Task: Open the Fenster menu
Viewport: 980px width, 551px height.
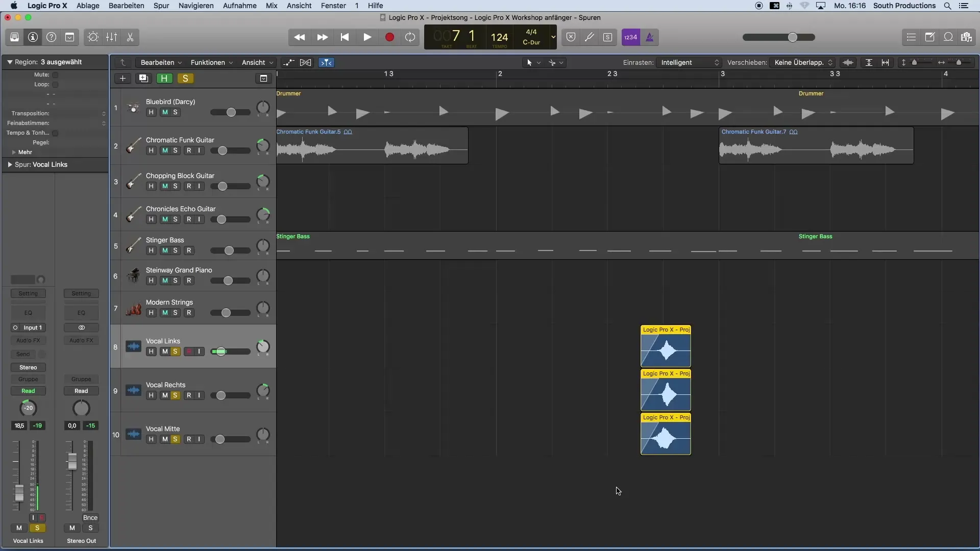Action: [x=333, y=6]
